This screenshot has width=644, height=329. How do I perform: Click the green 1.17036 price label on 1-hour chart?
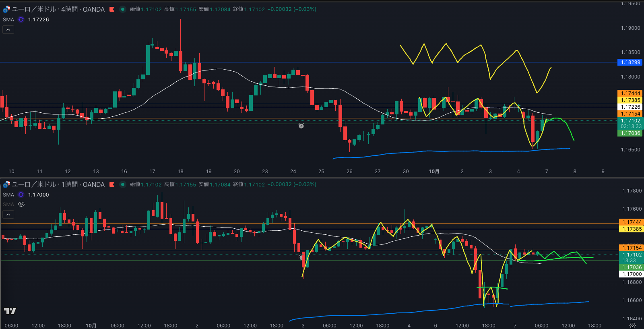(x=630, y=267)
